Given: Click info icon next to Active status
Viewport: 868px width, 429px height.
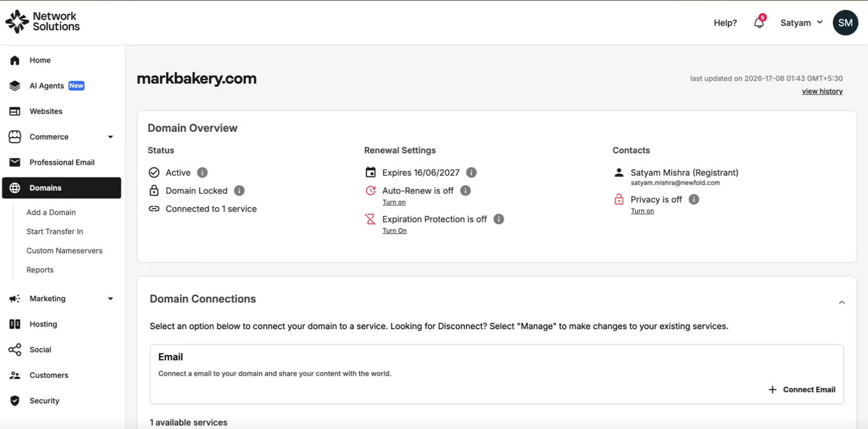Looking at the screenshot, I should 203,172.
